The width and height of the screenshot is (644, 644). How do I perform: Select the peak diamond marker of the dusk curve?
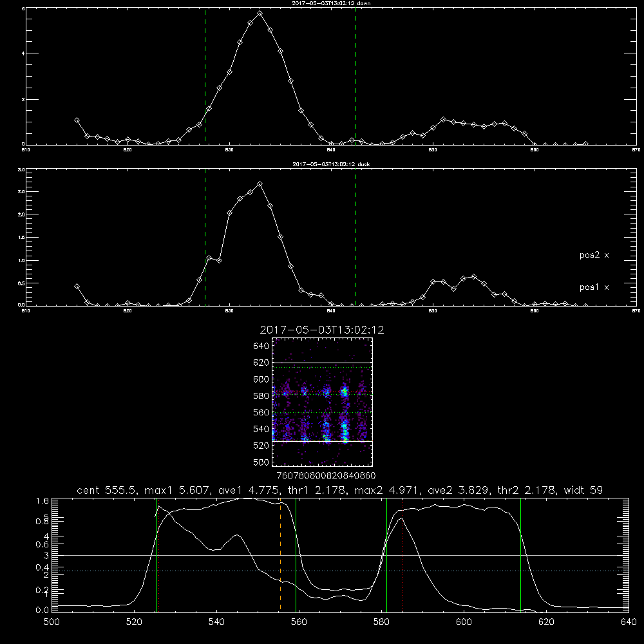coord(260,184)
